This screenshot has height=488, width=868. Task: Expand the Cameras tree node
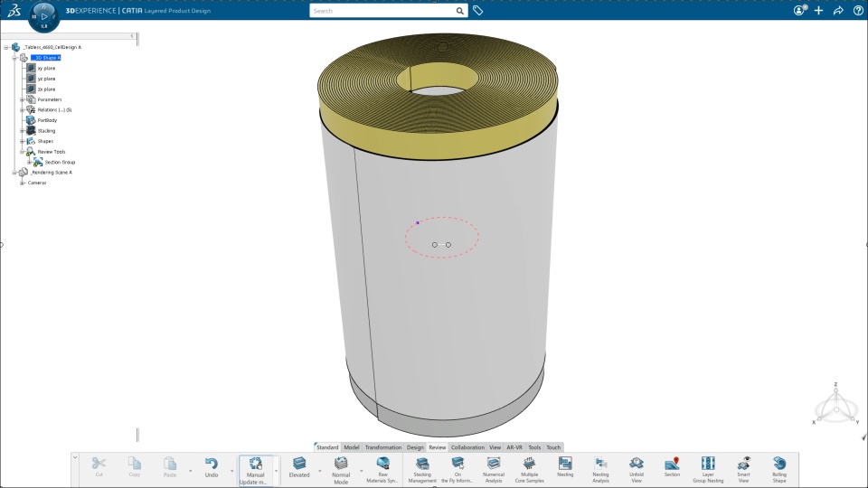point(22,183)
